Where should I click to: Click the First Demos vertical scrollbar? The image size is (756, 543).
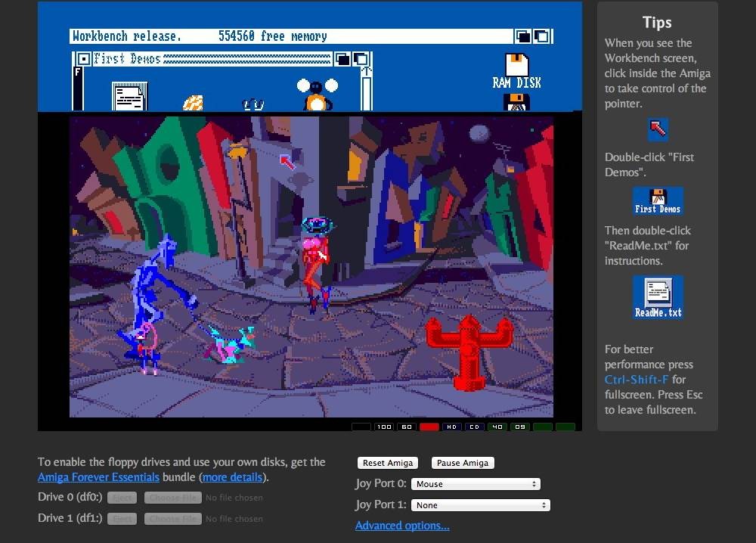(x=367, y=94)
